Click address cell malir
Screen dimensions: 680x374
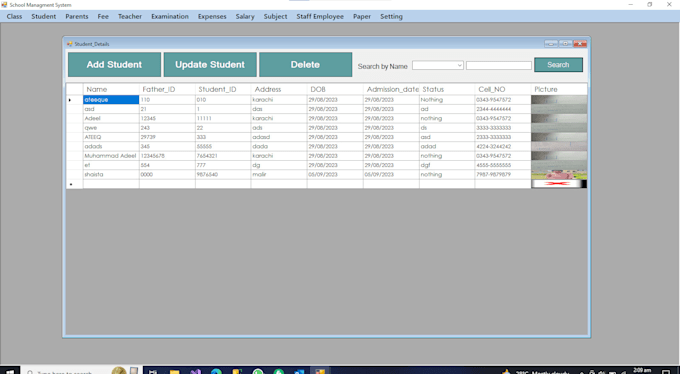(x=279, y=174)
